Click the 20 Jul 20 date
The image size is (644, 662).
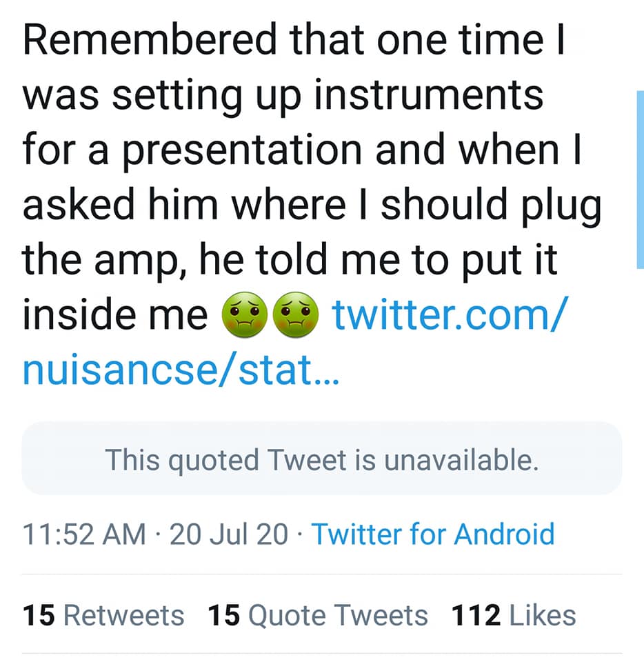point(228,534)
